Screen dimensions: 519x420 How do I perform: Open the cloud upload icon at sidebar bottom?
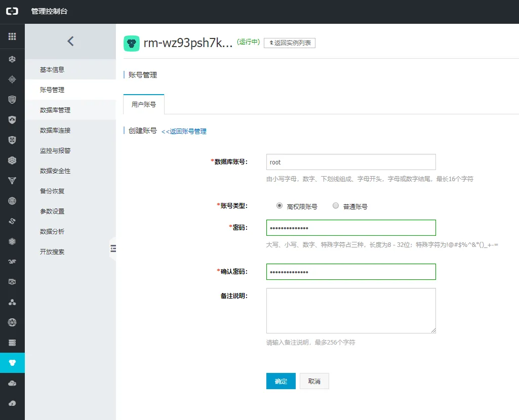[x=12, y=403]
